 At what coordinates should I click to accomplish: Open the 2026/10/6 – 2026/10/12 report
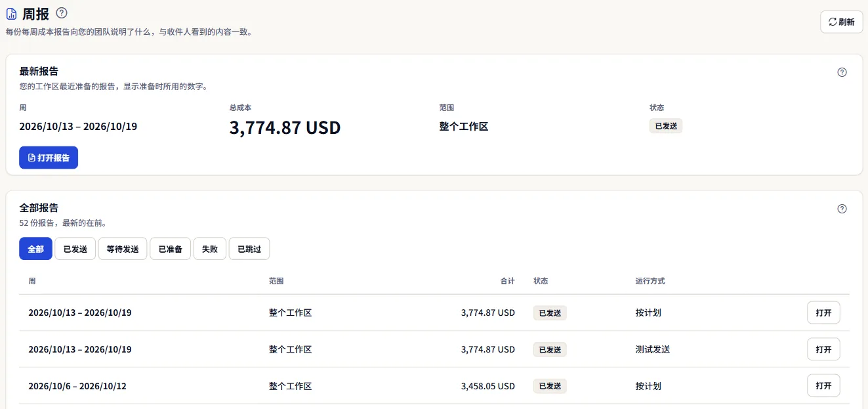(x=823, y=386)
